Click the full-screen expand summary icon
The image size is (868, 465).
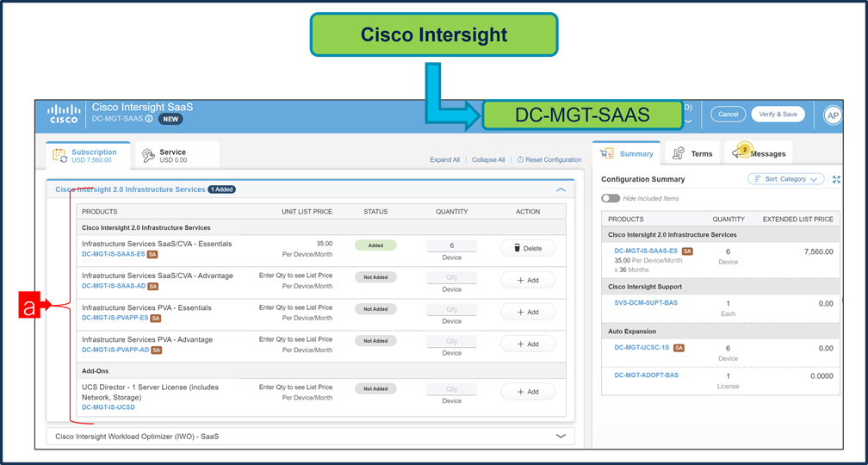click(836, 179)
